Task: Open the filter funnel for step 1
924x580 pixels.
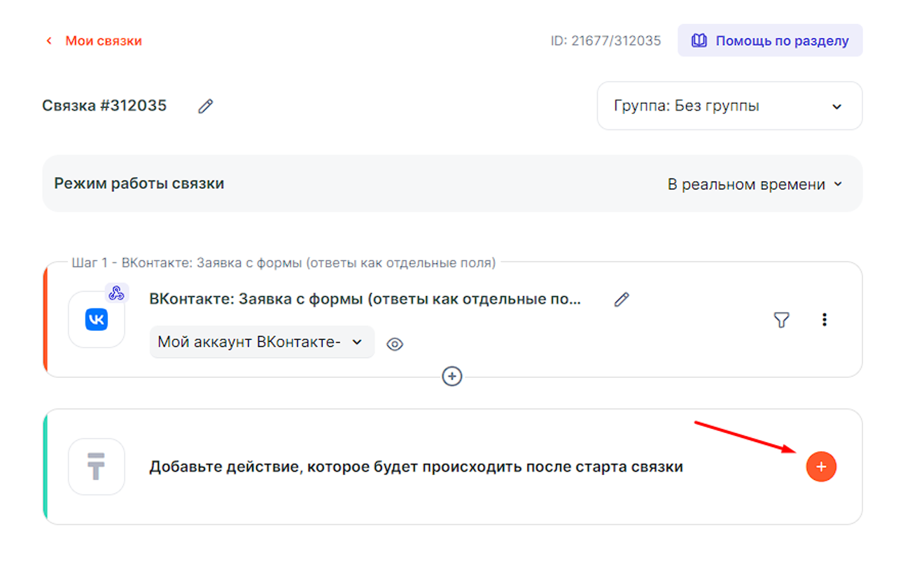Action: 781,320
